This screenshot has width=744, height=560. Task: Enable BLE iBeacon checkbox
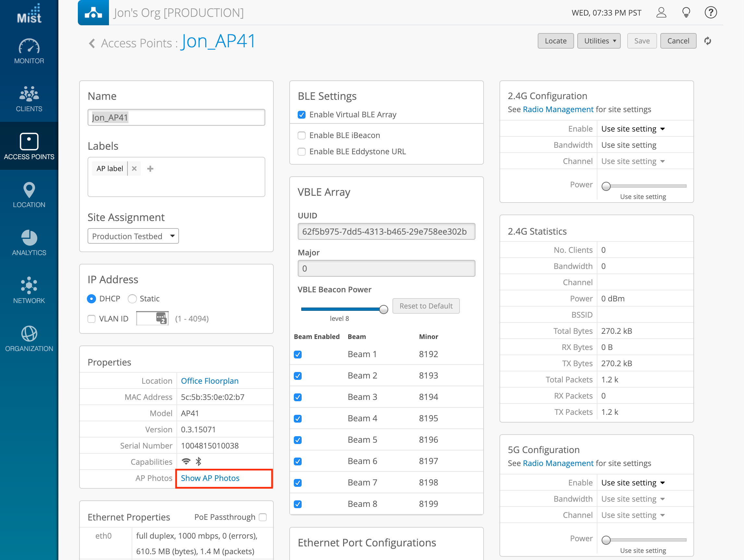[302, 135]
